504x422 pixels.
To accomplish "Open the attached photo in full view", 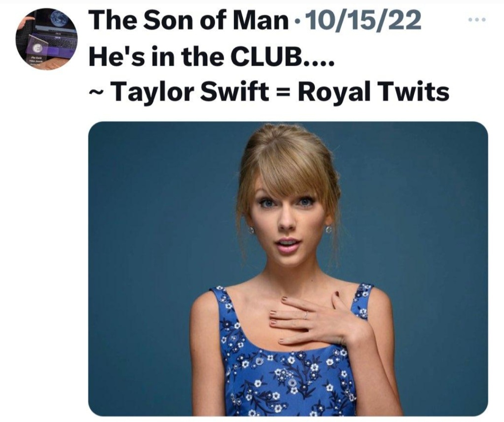I will coord(287,268).
